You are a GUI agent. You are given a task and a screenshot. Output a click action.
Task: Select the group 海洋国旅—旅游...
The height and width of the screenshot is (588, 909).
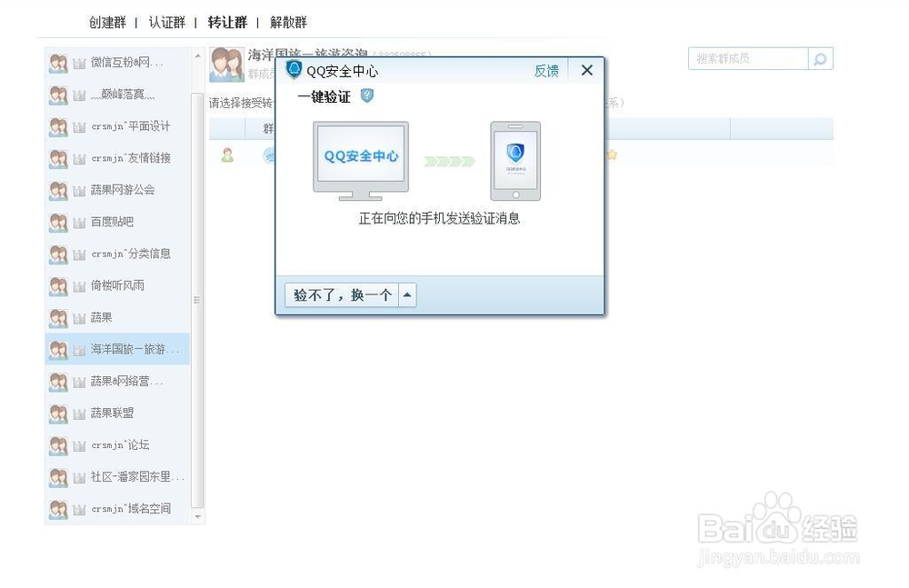[117, 349]
